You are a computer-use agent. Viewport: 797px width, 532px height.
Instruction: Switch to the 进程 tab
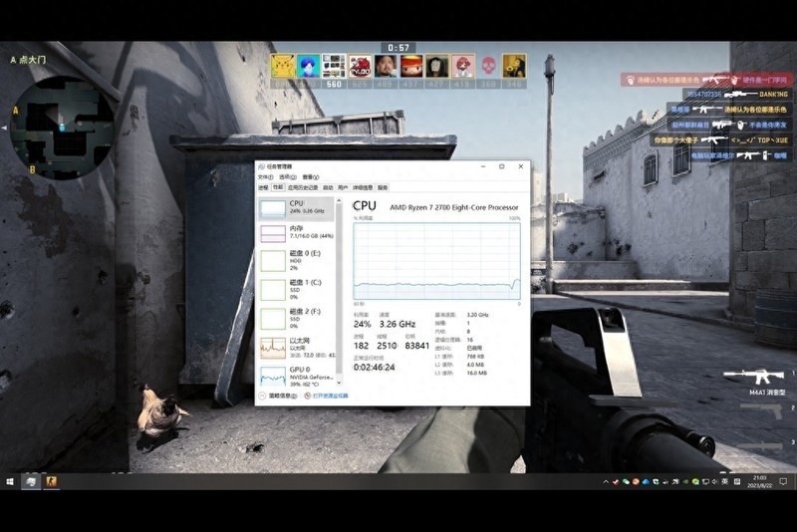click(263, 187)
